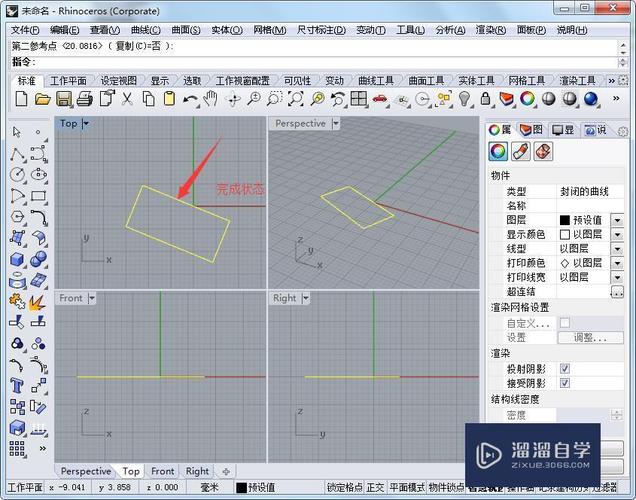
Task: Select the Polygon tool
Action: 17,217
